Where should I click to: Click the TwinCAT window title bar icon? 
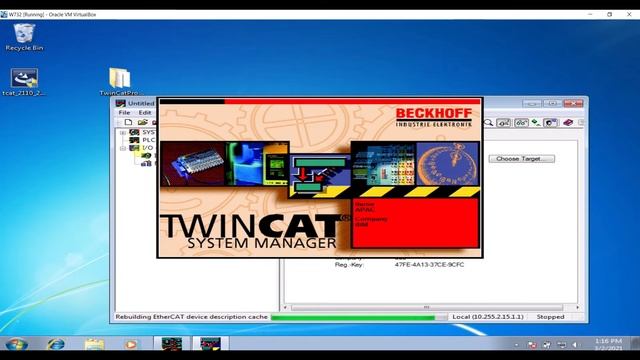coord(120,103)
